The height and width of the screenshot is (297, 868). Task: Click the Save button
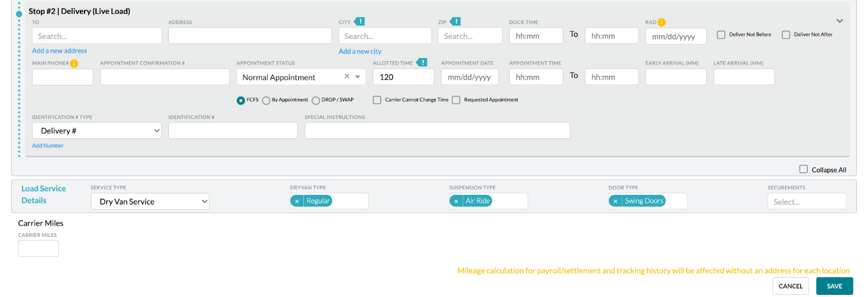[834, 286]
